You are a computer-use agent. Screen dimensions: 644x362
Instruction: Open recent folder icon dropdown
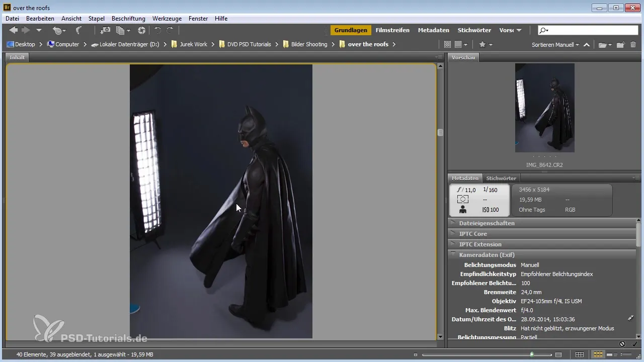click(605, 45)
